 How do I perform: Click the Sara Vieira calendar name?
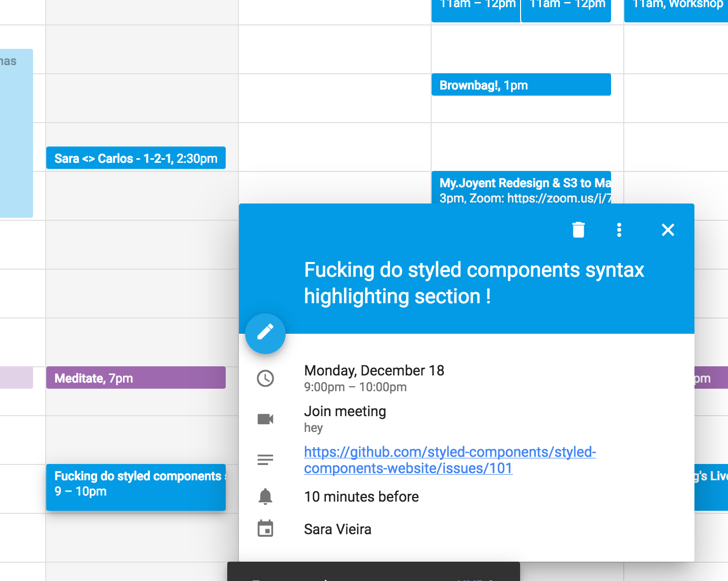338,529
